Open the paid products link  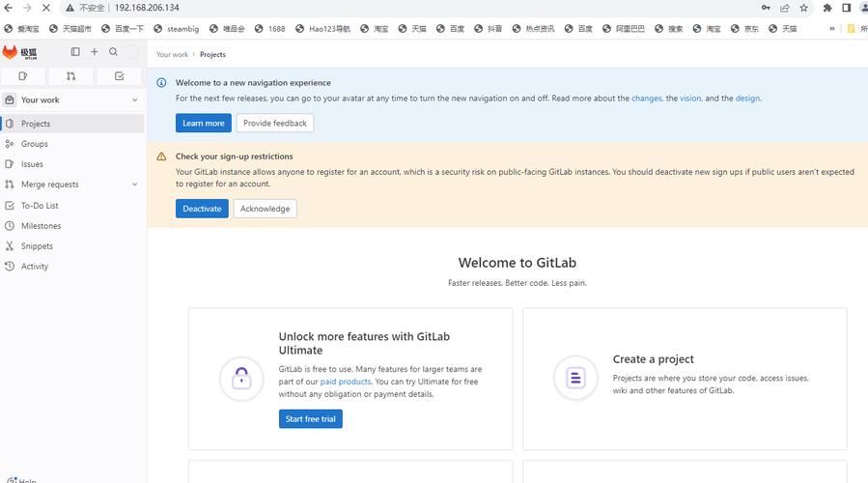click(x=346, y=382)
